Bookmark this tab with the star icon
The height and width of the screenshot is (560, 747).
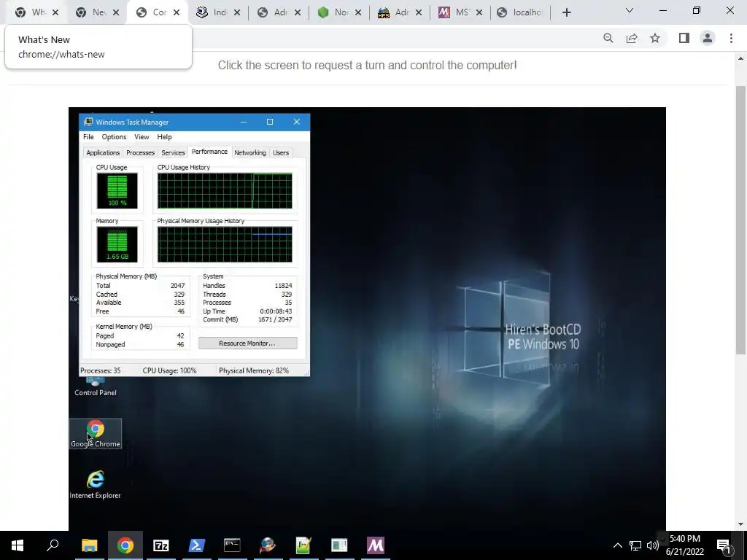[655, 38]
